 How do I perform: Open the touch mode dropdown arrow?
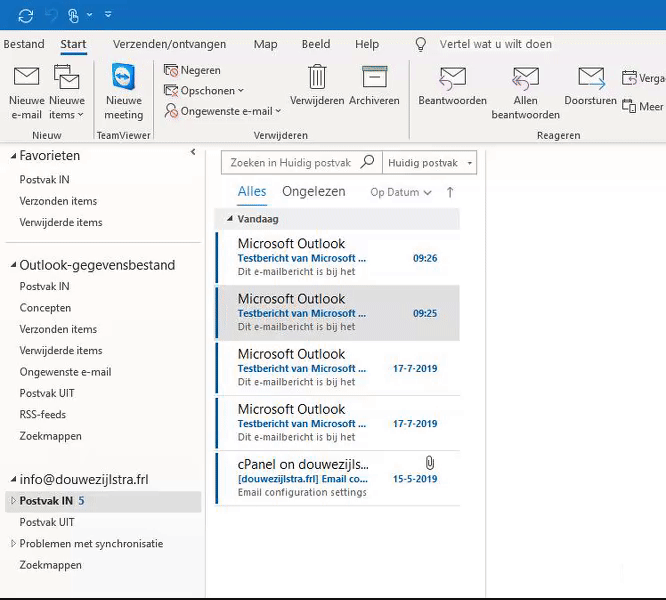tap(90, 15)
